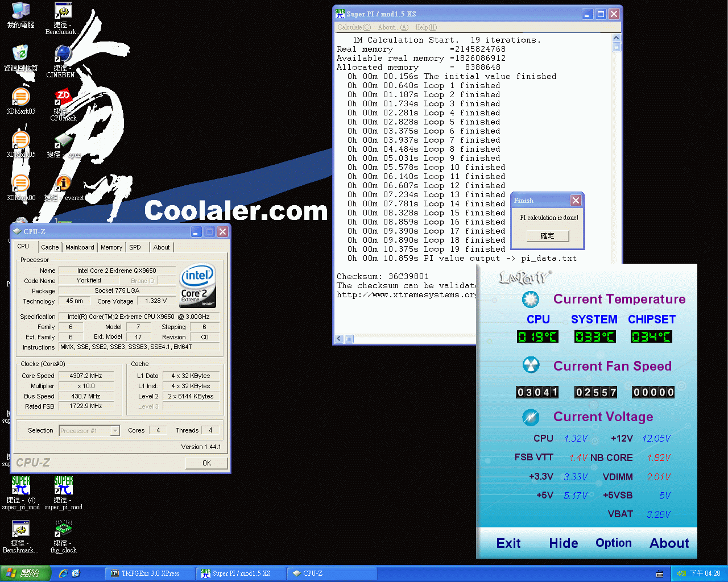Image resolution: width=728 pixels, height=582 pixels.
Task: Open the thg_clock desktop shortcut
Action: point(63,537)
